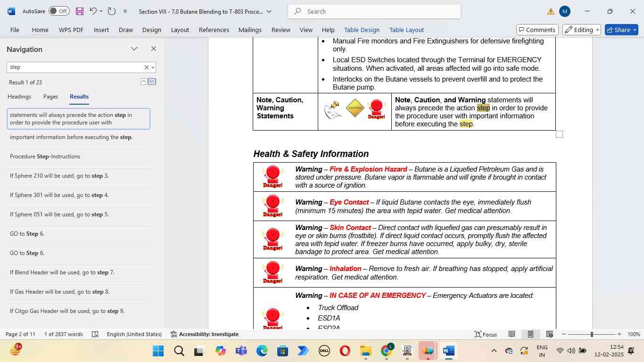Click zoom out minus button
Image resolution: width=644 pixels, height=362 pixels.
pos(564,334)
